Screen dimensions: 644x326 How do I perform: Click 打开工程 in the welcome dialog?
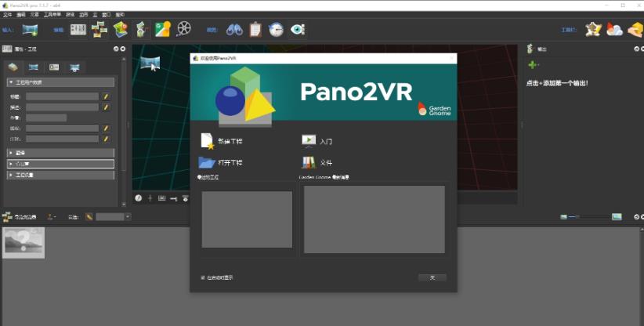[221, 162]
